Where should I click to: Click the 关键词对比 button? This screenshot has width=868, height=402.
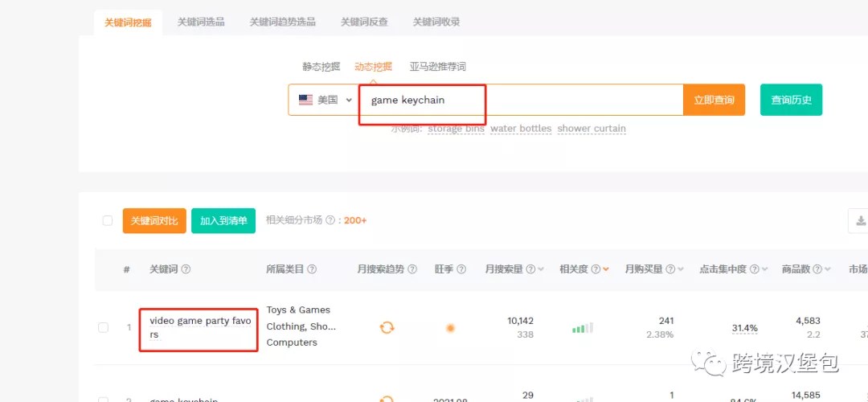[154, 221]
